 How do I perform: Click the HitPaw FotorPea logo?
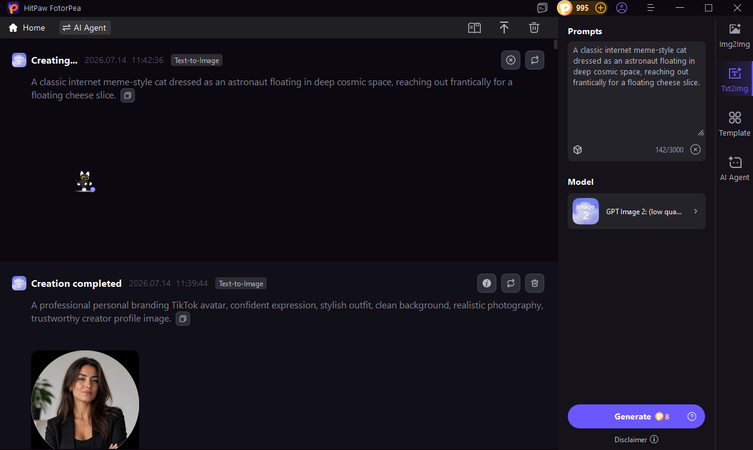coord(13,8)
